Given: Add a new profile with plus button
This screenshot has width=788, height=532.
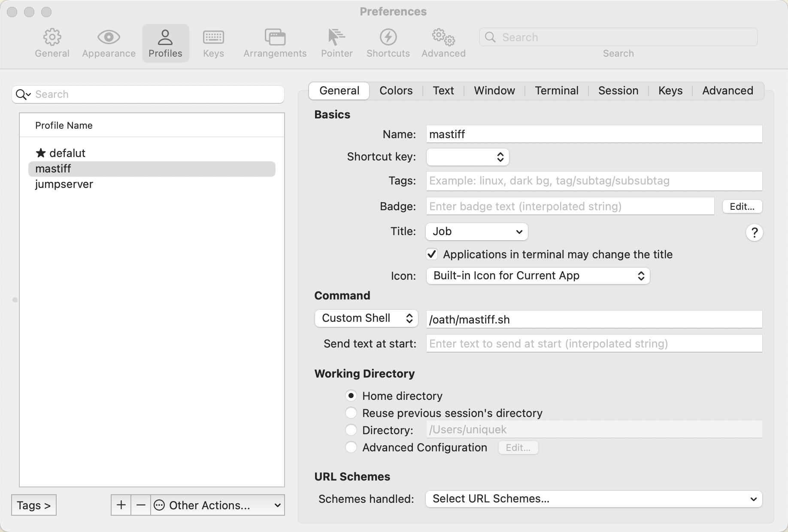Looking at the screenshot, I should click(x=121, y=505).
